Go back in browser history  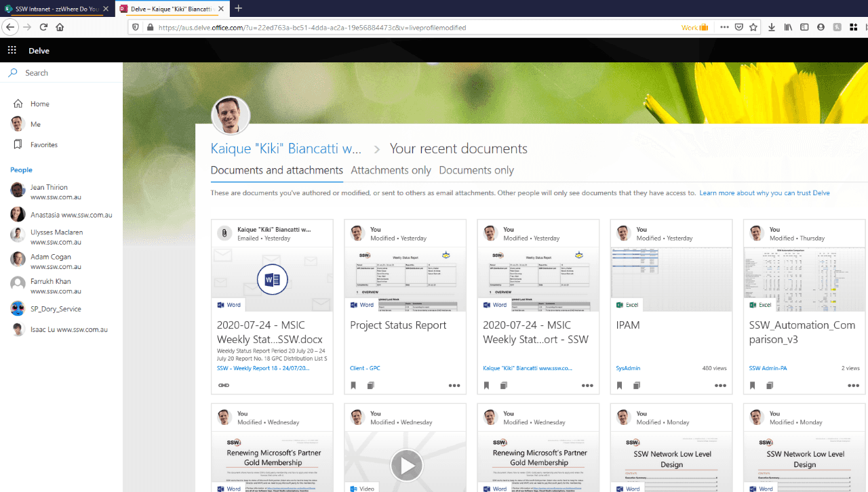click(x=10, y=27)
